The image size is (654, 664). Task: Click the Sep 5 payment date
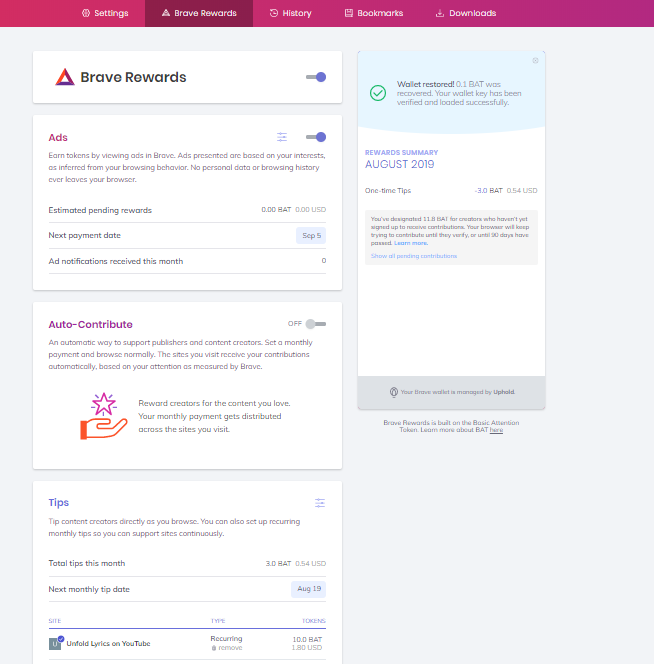point(311,235)
